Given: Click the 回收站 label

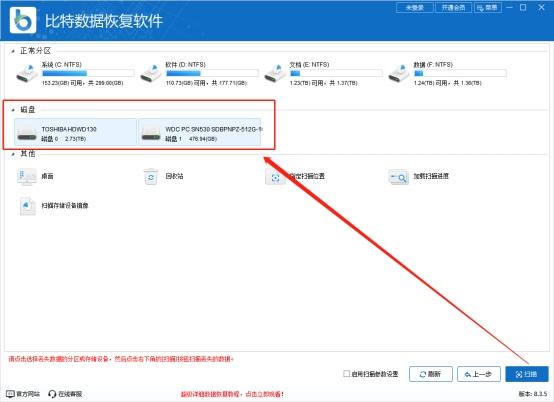Looking at the screenshot, I should pyautogui.click(x=174, y=176).
